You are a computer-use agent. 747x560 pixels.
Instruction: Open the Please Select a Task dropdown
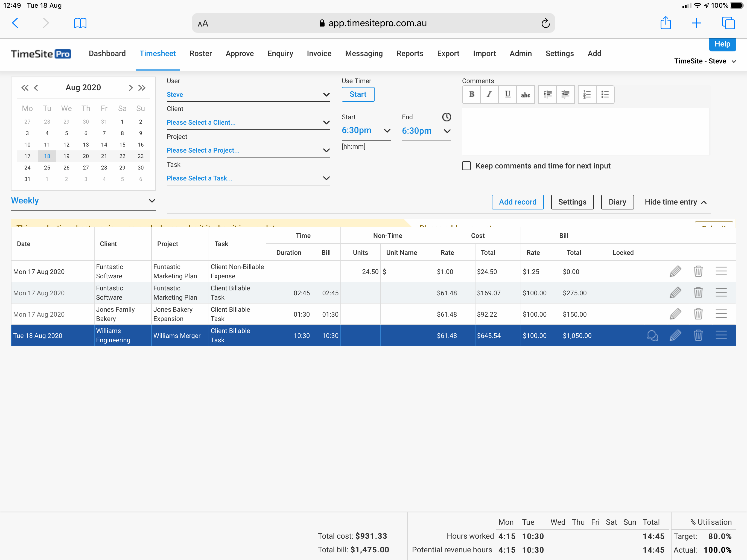coord(248,178)
